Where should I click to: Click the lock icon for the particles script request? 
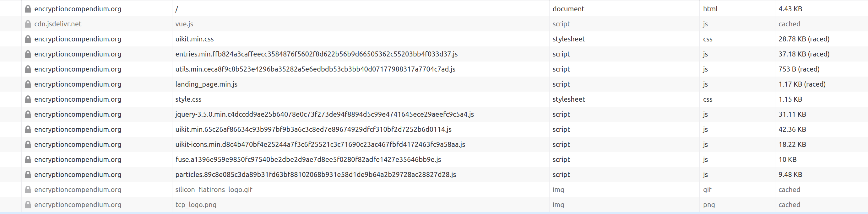[28, 175]
